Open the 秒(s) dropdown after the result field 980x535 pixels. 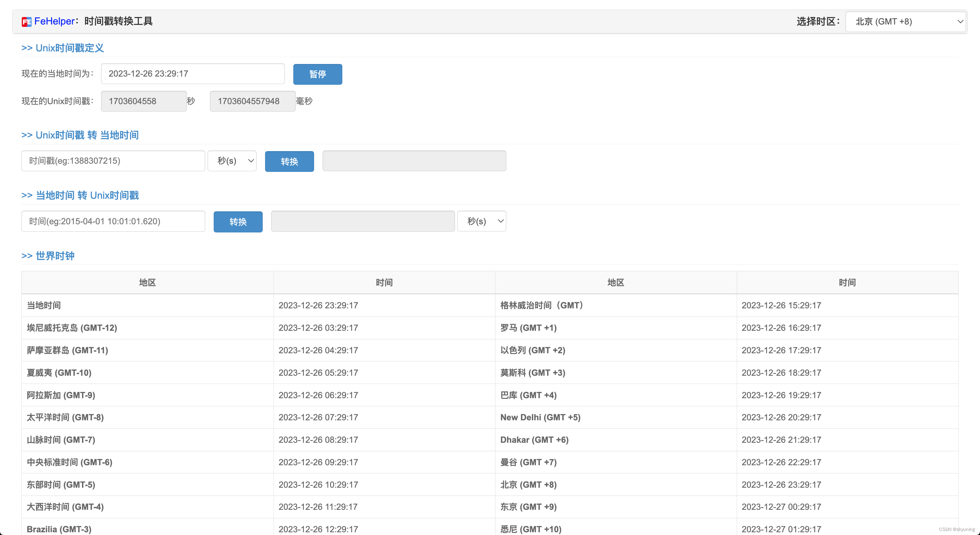click(481, 222)
